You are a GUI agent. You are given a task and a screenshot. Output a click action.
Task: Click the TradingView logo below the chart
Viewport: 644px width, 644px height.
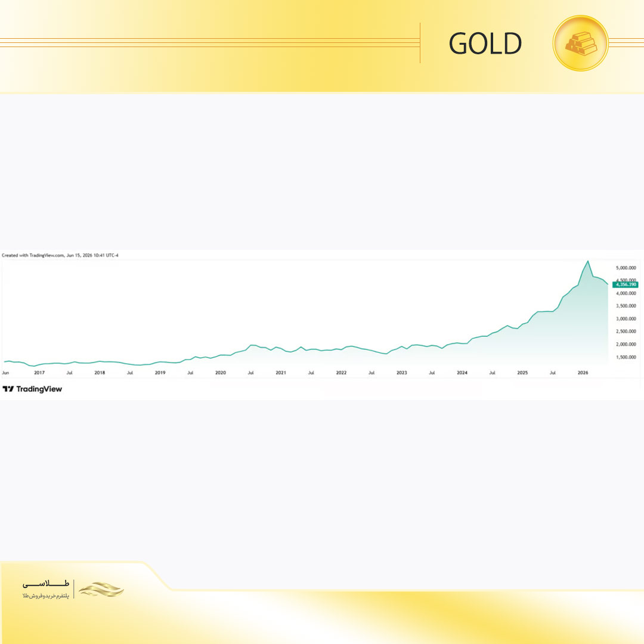32,389
